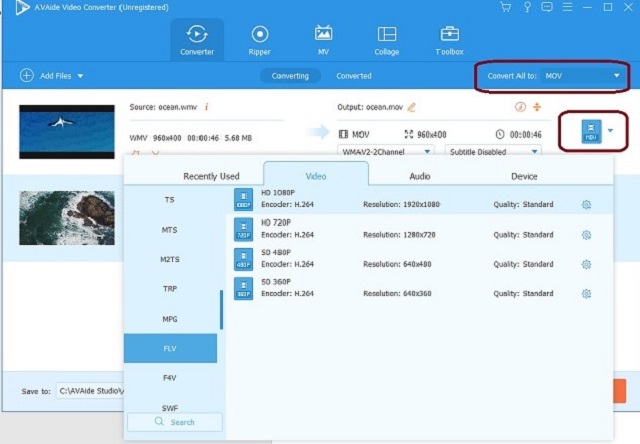The image size is (640, 444).
Task: Open the Toolbox tab
Action: point(449,40)
